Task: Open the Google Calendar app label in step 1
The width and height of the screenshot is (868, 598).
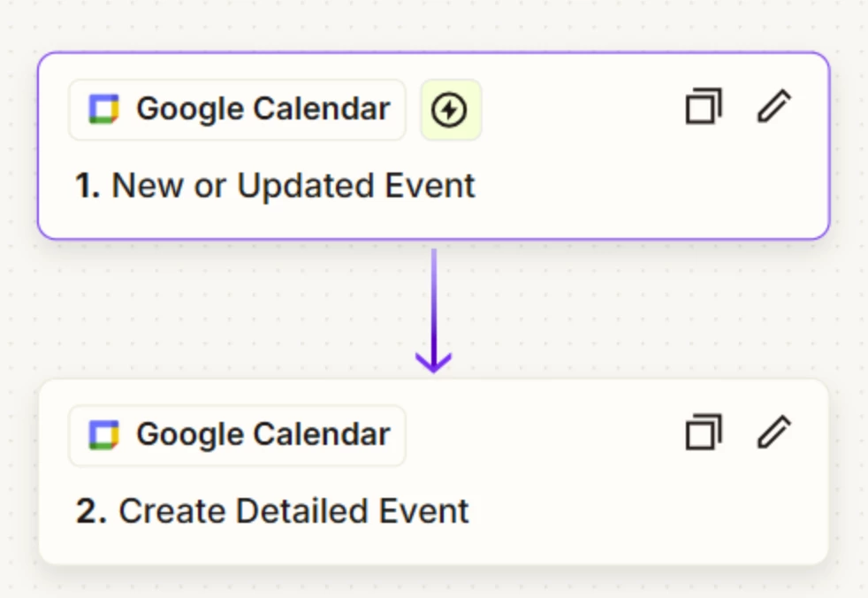Action: coord(237,110)
